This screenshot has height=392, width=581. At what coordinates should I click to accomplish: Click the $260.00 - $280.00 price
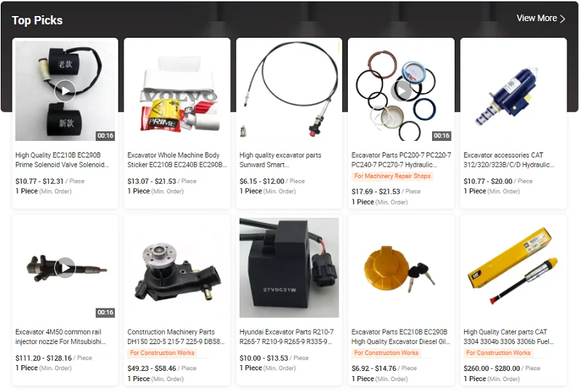click(492, 368)
